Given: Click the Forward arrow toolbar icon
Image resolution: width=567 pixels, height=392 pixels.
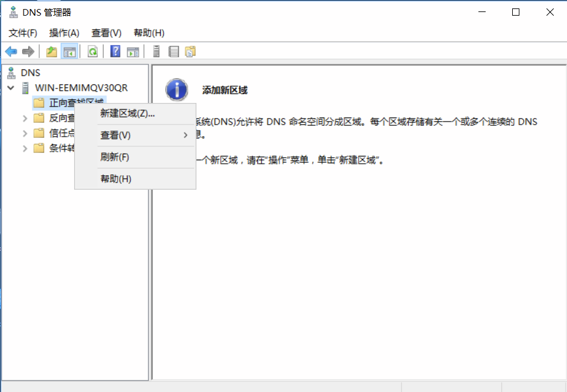Looking at the screenshot, I should click(28, 52).
